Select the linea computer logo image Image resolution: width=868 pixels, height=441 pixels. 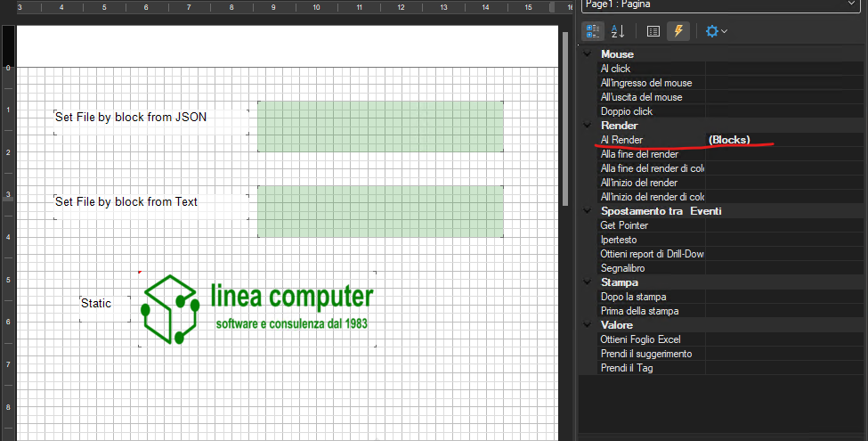(257, 309)
